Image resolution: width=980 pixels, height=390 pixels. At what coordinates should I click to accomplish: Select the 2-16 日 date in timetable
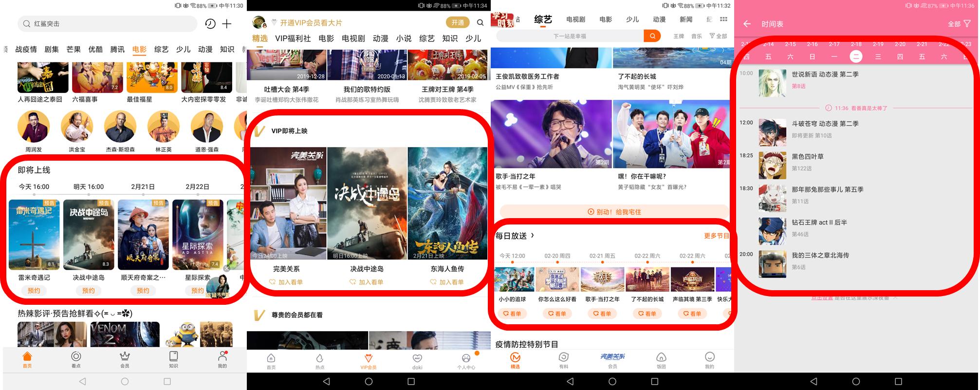pyautogui.click(x=812, y=51)
